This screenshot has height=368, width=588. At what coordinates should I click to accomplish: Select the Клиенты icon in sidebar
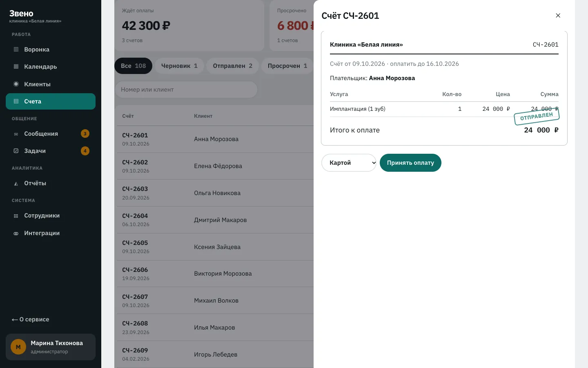16,84
